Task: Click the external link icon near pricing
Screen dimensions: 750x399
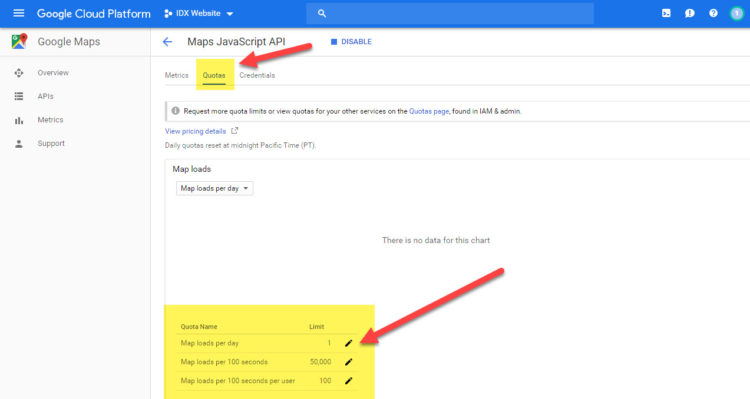Action: pyautogui.click(x=234, y=131)
